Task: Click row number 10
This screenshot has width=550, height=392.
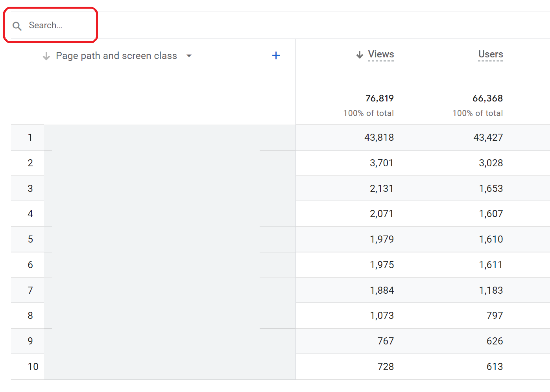Action: pyautogui.click(x=33, y=367)
